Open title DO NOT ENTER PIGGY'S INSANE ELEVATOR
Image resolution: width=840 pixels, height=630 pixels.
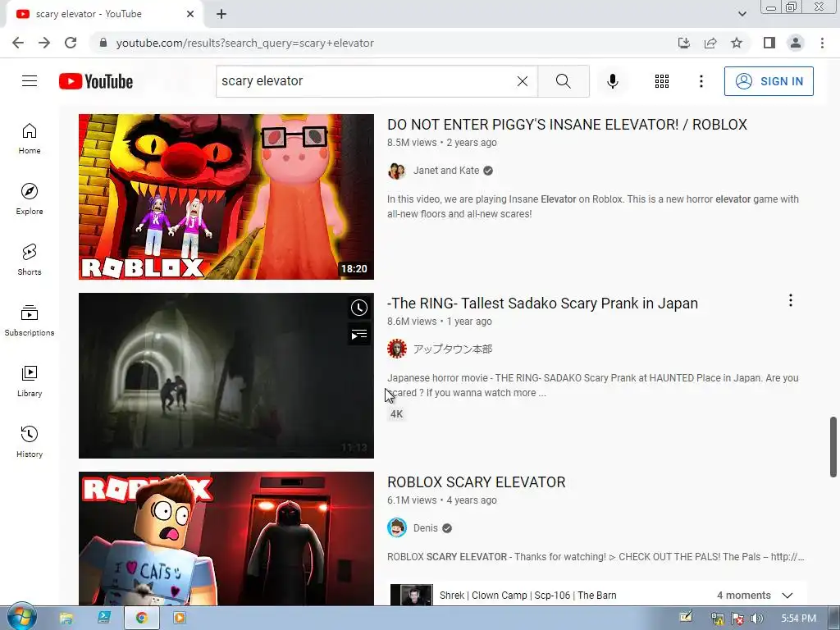pos(567,125)
